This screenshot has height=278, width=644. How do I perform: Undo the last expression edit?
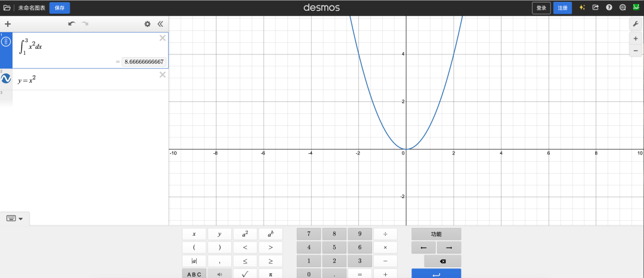coord(72,24)
